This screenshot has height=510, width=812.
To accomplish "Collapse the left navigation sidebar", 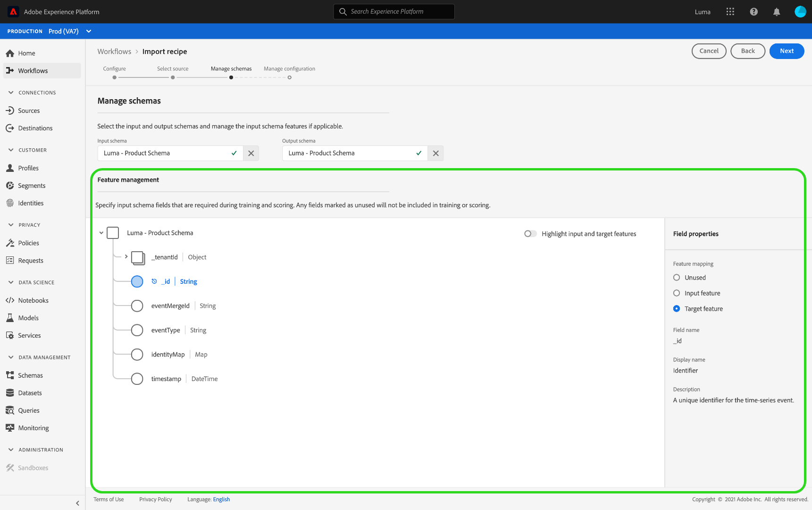I will point(77,503).
